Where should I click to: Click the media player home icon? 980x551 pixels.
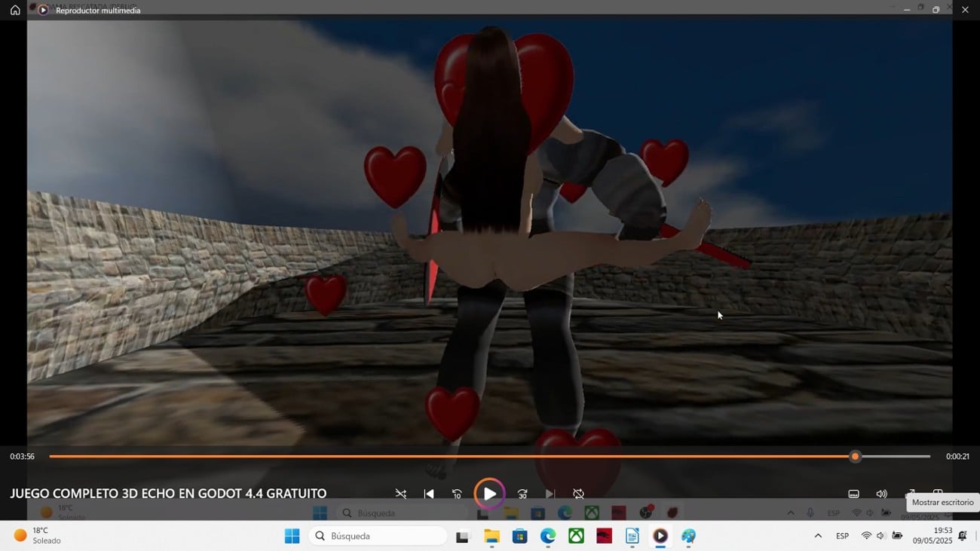15,10
